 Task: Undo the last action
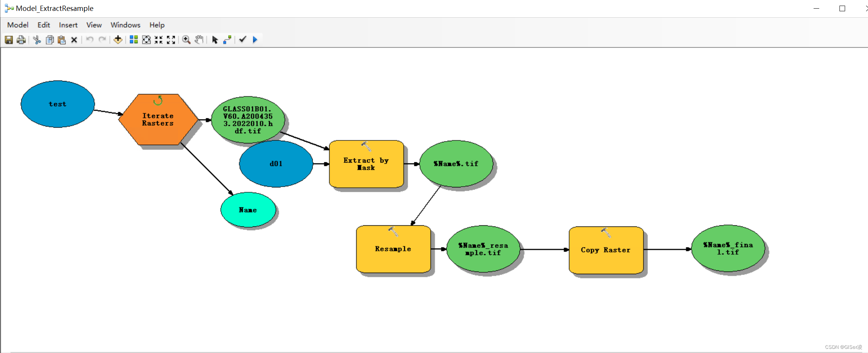pos(89,39)
